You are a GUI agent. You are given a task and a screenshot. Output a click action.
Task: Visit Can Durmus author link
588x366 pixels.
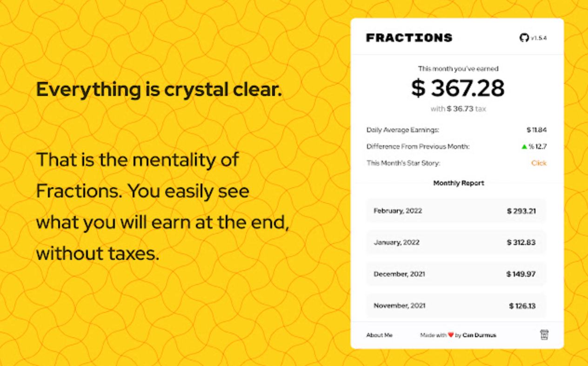479,335
